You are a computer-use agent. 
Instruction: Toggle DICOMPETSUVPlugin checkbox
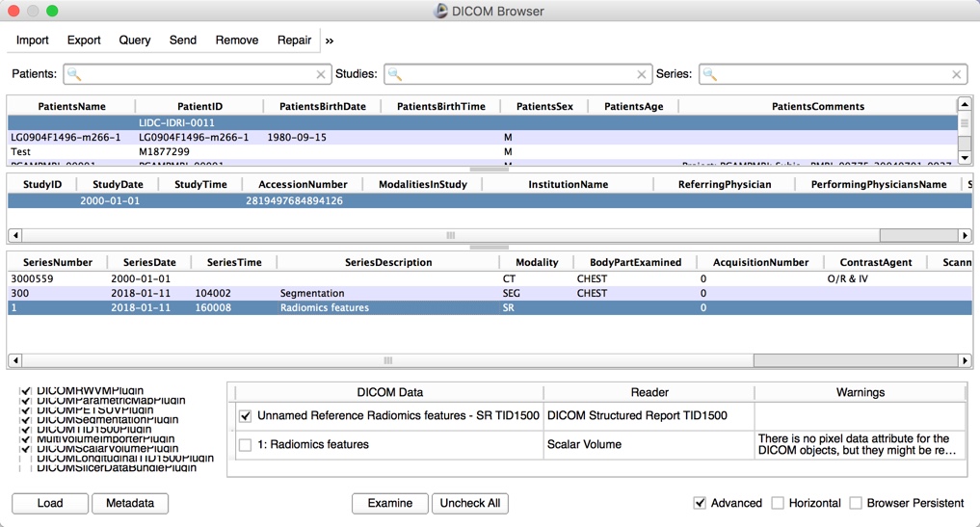pyautogui.click(x=26, y=410)
